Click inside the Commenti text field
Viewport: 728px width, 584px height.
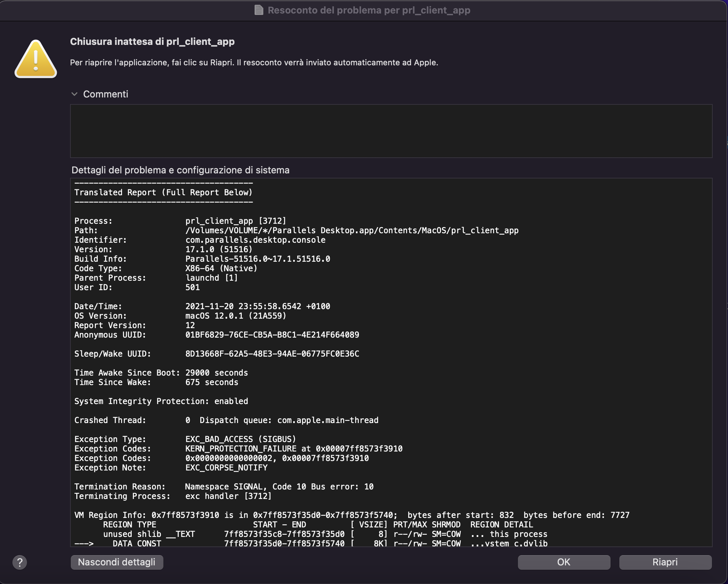coord(391,131)
